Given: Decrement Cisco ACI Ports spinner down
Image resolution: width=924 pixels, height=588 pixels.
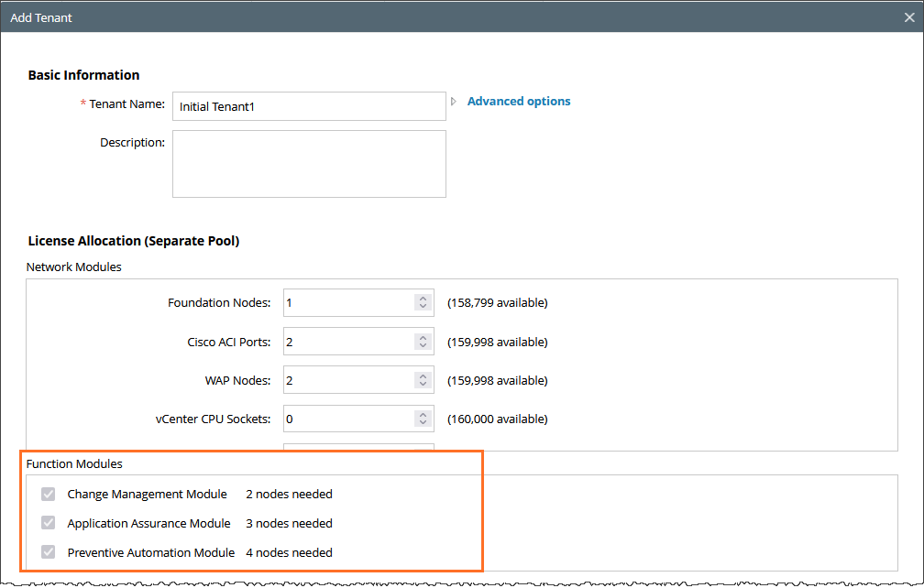Looking at the screenshot, I should pos(423,346).
